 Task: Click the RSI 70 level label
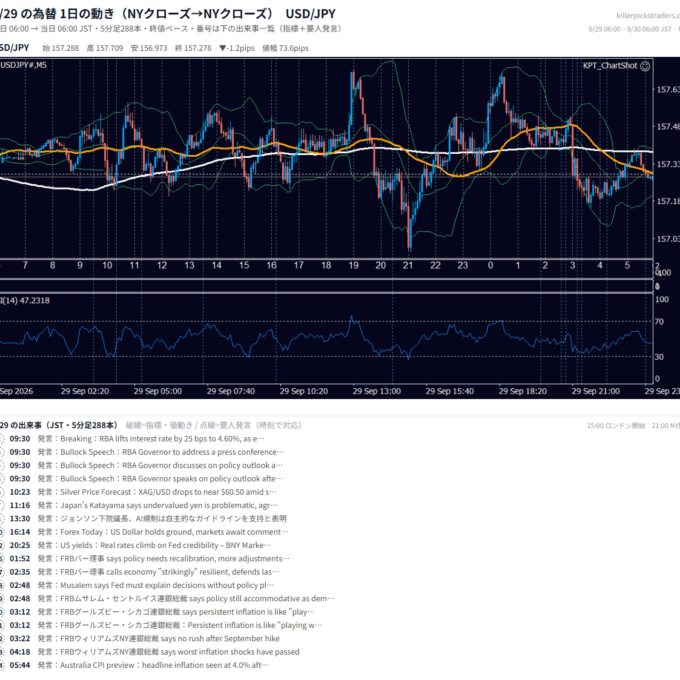point(659,322)
